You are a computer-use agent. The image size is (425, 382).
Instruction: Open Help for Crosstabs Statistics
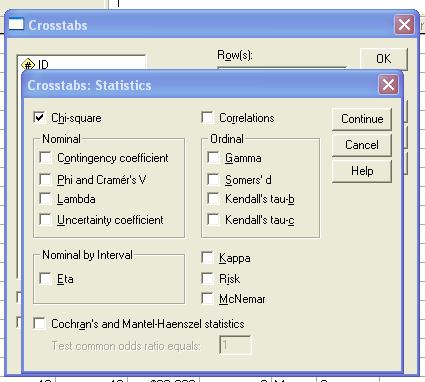362,171
